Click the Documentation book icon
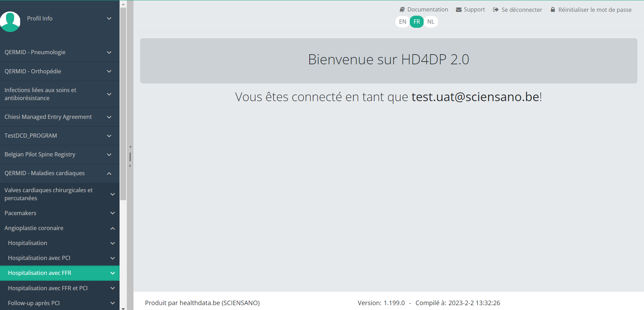The height and width of the screenshot is (310, 644). [402, 10]
